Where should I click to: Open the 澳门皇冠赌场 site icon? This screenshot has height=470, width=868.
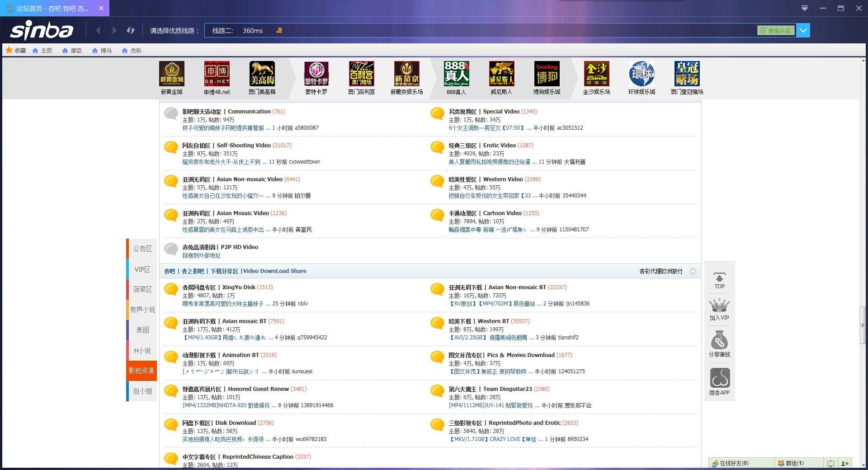click(x=687, y=74)
